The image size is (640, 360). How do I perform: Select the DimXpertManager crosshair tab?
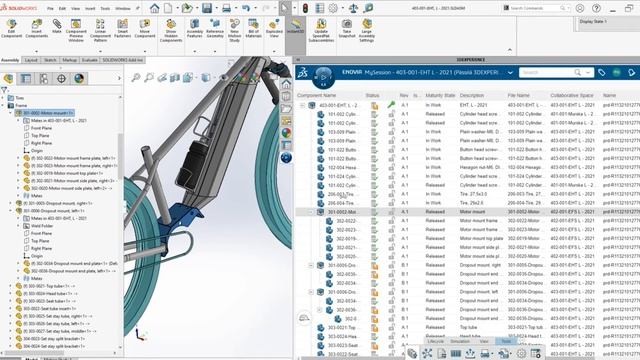coord(61,78)
